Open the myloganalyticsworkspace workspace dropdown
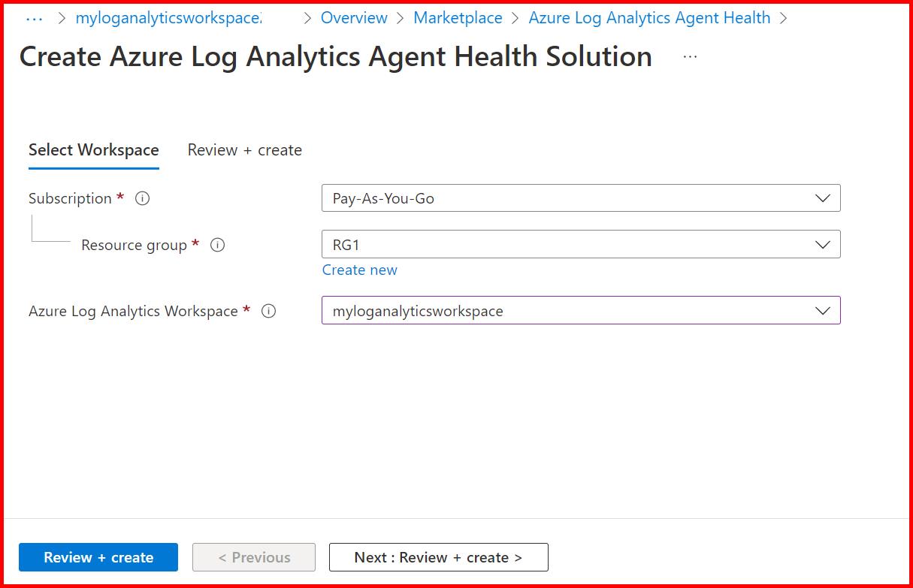 pos(581,310)
